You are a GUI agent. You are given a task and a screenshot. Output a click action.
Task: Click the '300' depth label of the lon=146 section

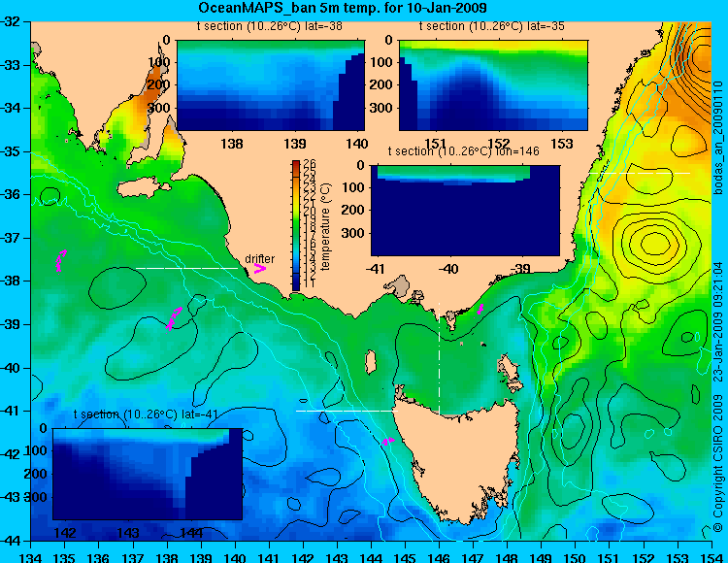353,233
